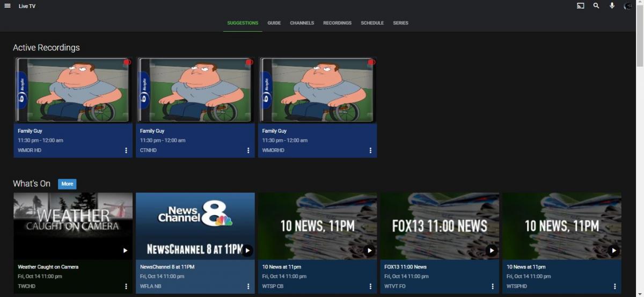Click the TWCHD channel label
Screen dimensions: 644x297
pos(27,286)
